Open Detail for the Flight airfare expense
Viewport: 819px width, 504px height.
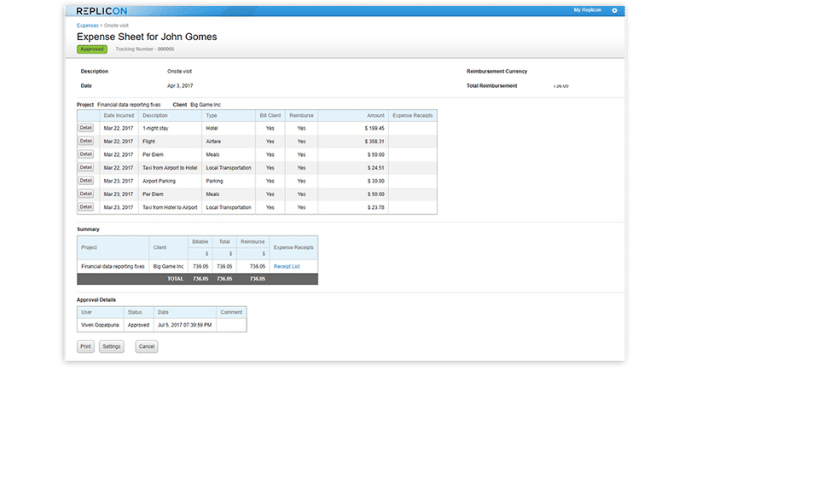point(85,141)
